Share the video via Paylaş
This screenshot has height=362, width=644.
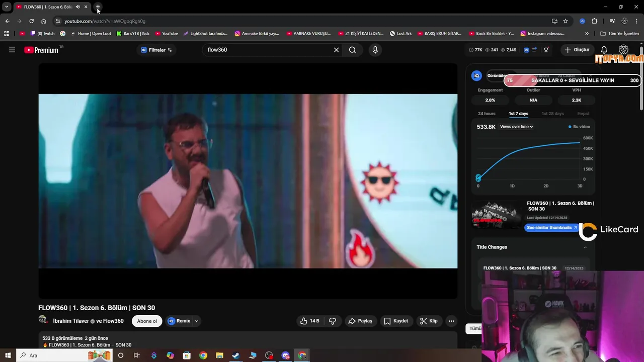point(360,321)
